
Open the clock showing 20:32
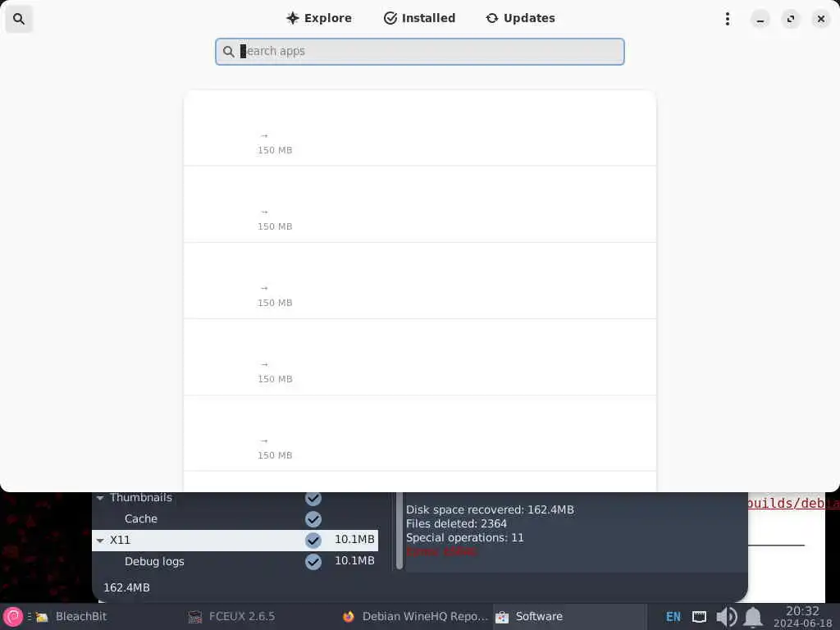802,617
